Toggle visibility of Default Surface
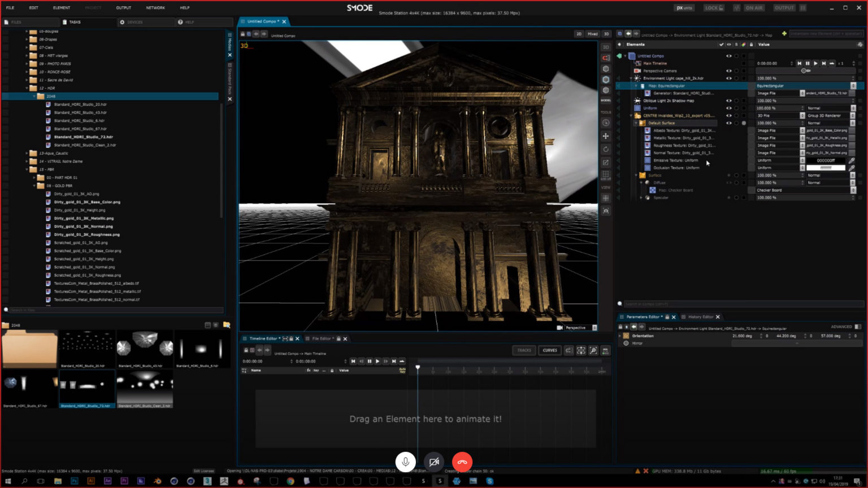This screenshot has width=868, height=488. point(728,123)
